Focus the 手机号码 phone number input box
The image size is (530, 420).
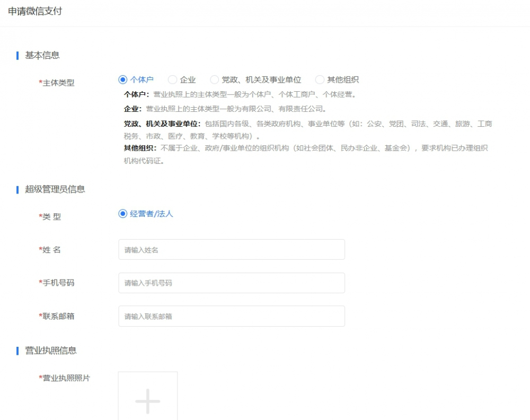[x=231, y=283]
